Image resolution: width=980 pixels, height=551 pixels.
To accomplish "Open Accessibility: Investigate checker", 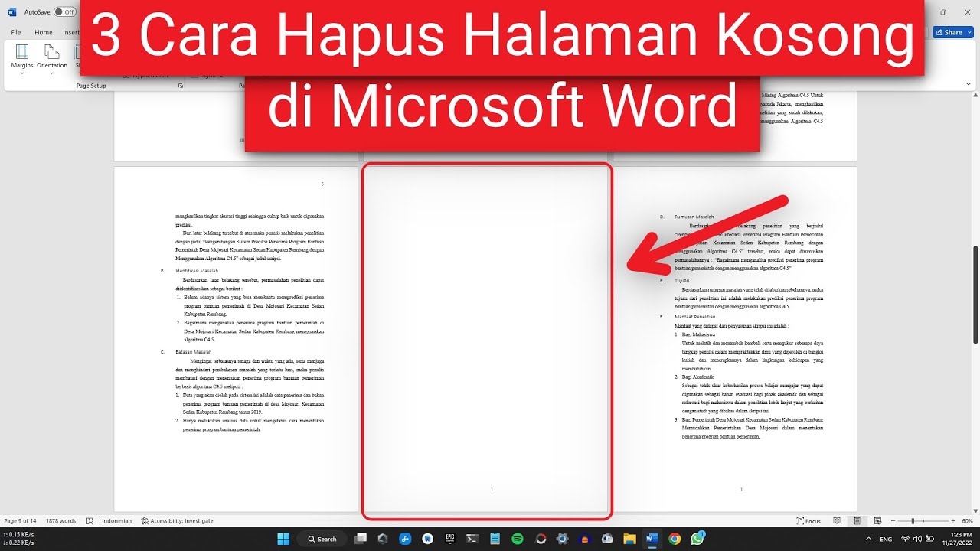I will click(x=177, y=521).
